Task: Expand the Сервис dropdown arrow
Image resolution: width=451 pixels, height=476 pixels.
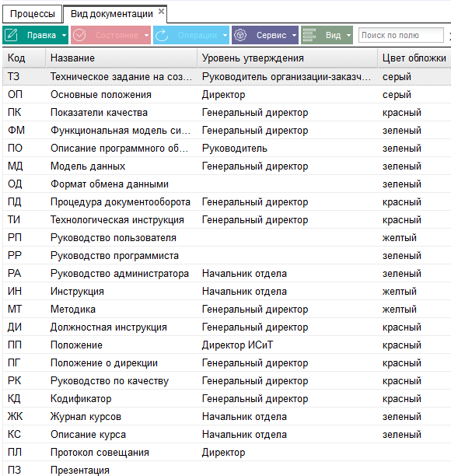Action: click(x=294, y=35)
